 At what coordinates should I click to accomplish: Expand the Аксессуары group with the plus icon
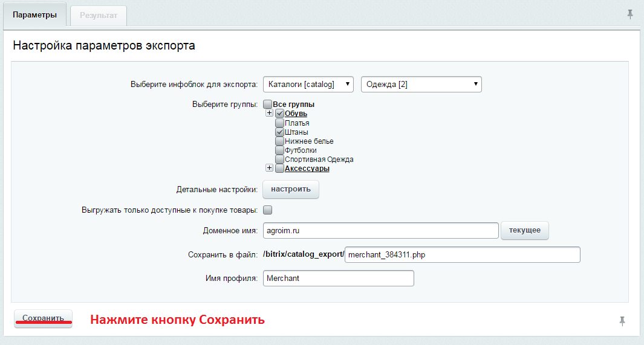tap(270, 168)
